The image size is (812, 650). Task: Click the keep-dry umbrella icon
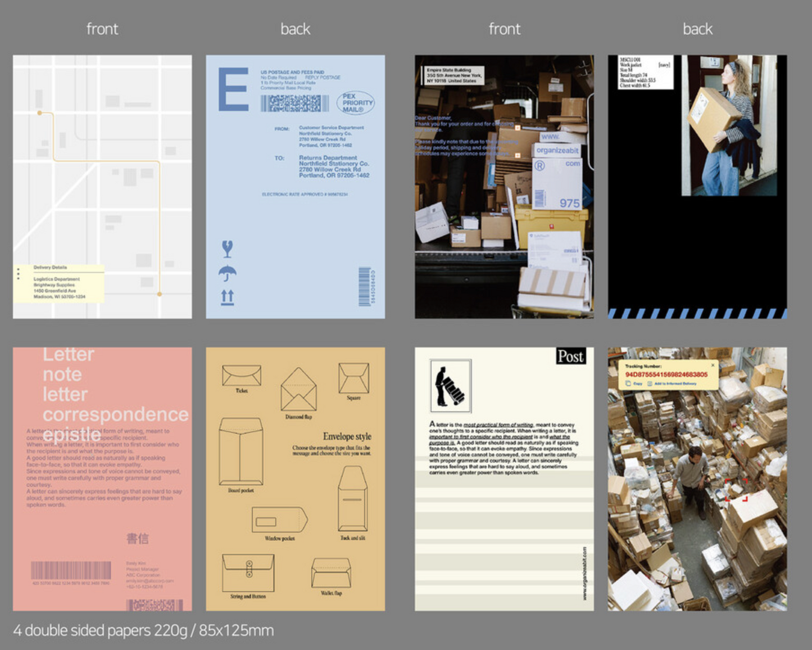click(x=228, y=273)
